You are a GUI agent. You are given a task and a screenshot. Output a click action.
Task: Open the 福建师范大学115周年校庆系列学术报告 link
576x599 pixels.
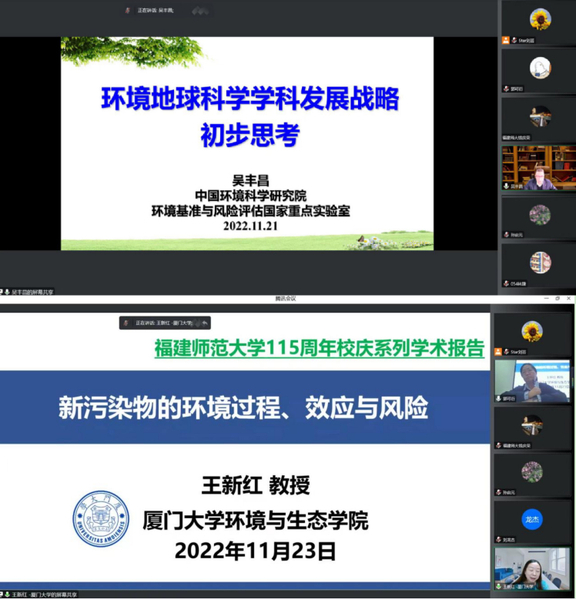(x=319, y=348)
